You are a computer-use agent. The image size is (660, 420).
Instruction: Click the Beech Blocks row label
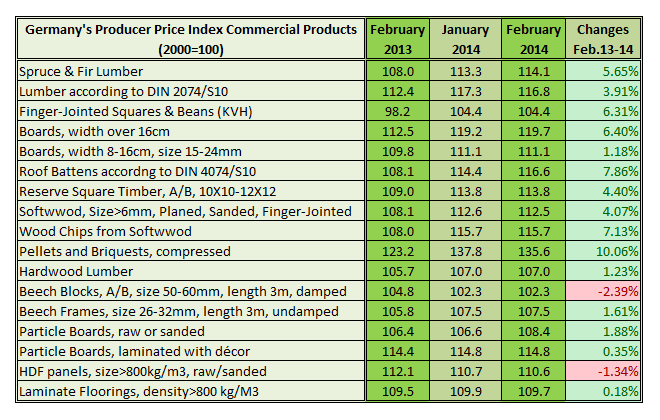(x=183, y=291)
